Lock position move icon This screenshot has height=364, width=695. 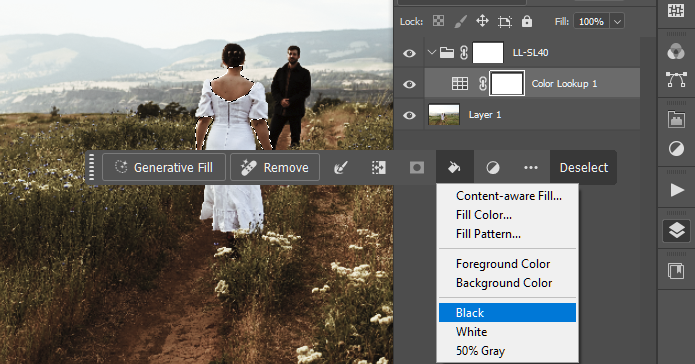[482, 21]
